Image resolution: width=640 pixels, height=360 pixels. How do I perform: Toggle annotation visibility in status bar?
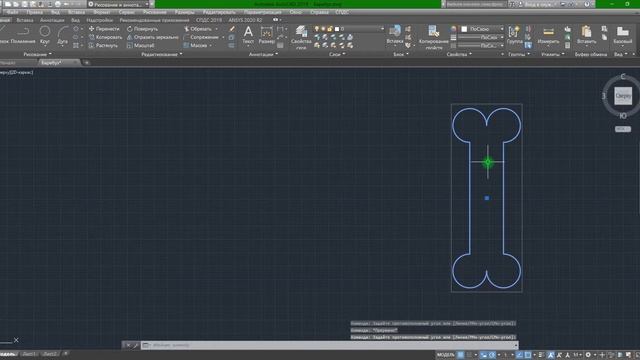tap(551, 355)
